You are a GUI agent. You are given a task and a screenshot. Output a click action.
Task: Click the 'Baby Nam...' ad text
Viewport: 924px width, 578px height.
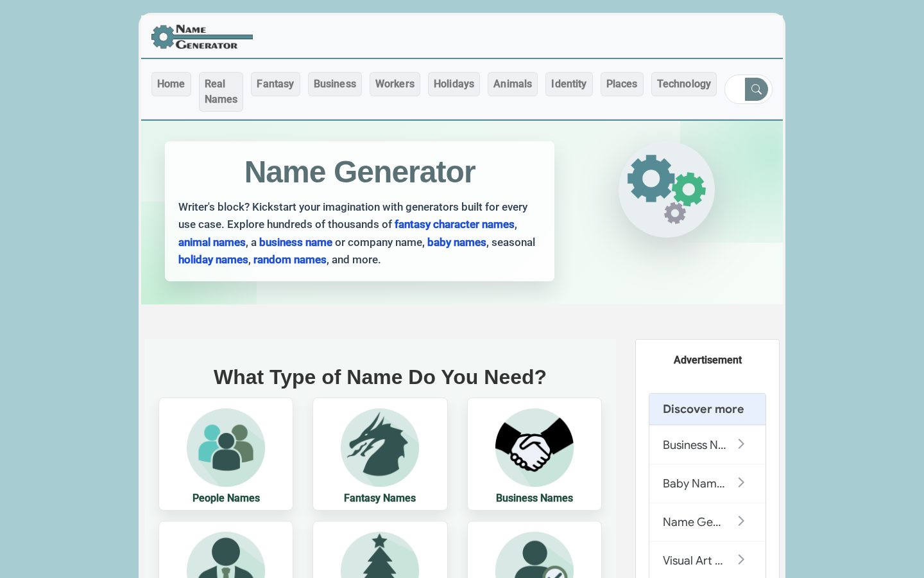pyautogui.click(x=694, y=484)
